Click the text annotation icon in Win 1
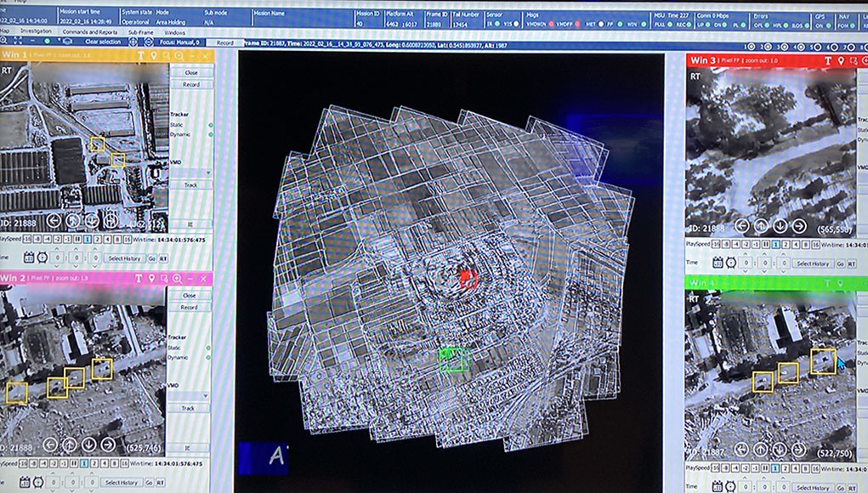This screenshot has width=868, height=493. pyautogui.click(x=140, y=55)
